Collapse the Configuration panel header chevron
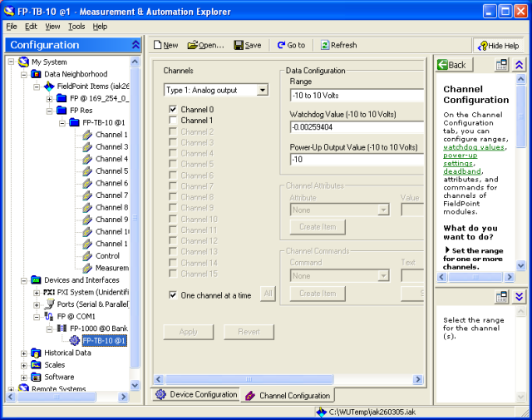Viewport: 532px width, 420px height. tap(135, 45)
